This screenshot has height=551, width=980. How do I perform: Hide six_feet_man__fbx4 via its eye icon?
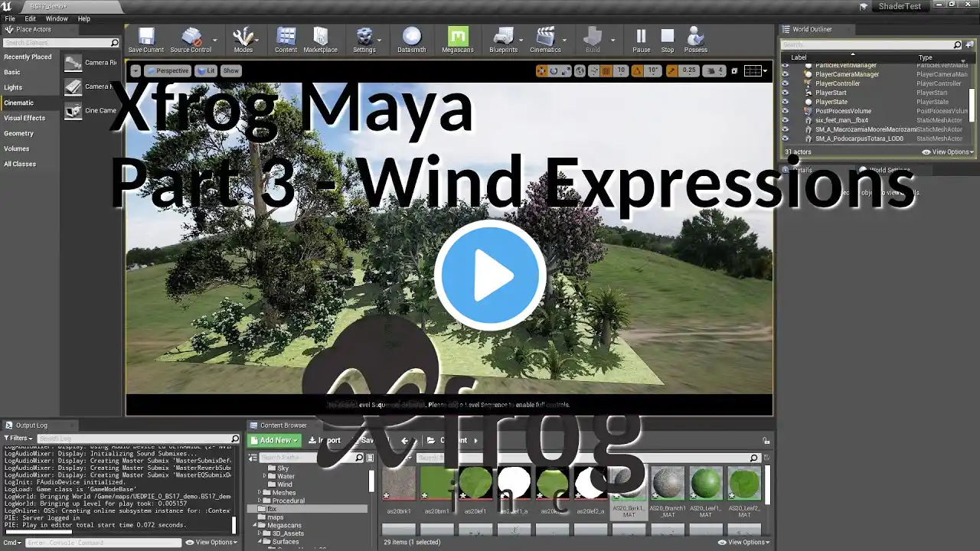[x=785, y=120]
